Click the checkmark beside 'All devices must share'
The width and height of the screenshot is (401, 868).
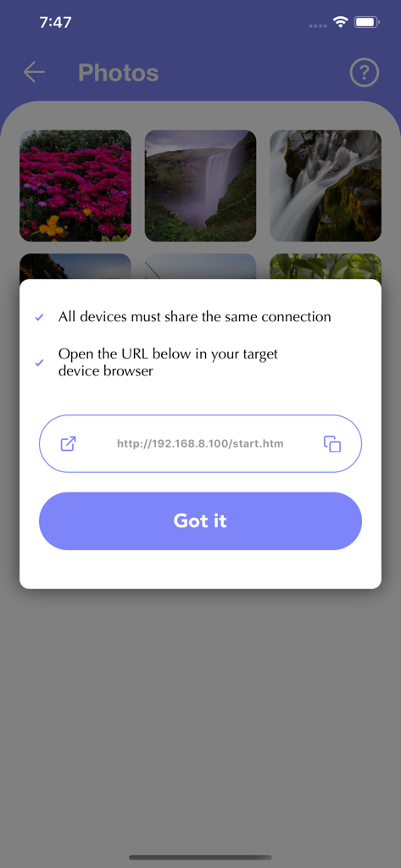39,317
